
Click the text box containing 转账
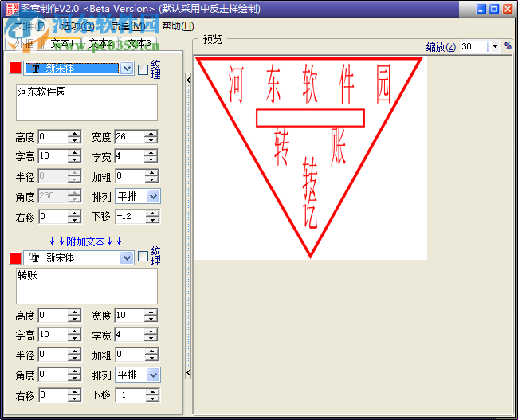tap(87, 286)
